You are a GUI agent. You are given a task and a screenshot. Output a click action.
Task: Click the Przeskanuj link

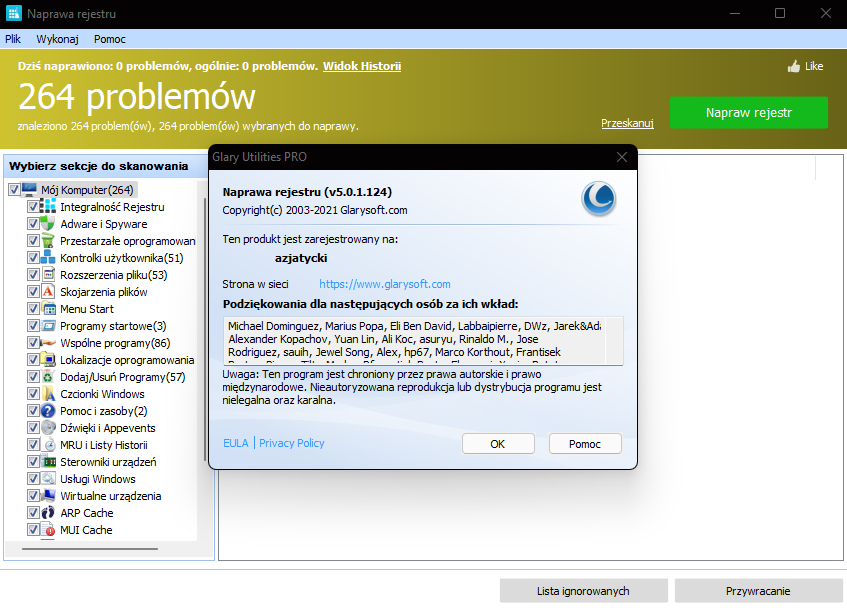pyautogui.click(x=627, y=123)
